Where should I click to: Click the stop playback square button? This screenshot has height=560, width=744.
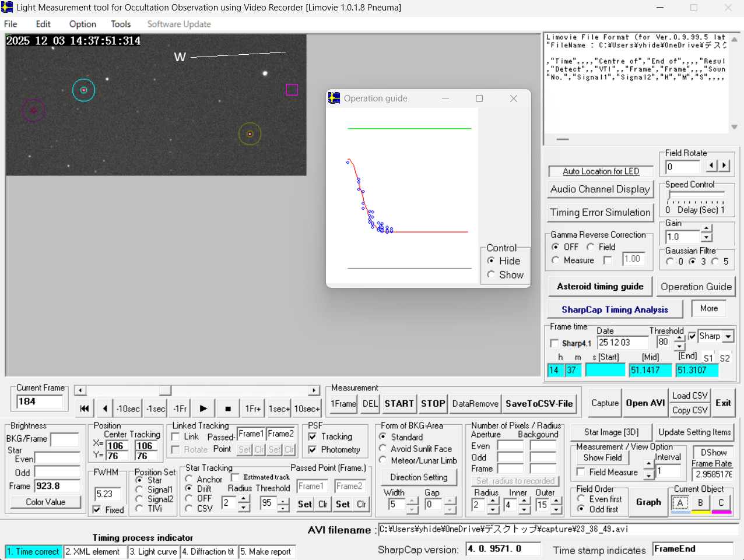(x=228, y=408)
